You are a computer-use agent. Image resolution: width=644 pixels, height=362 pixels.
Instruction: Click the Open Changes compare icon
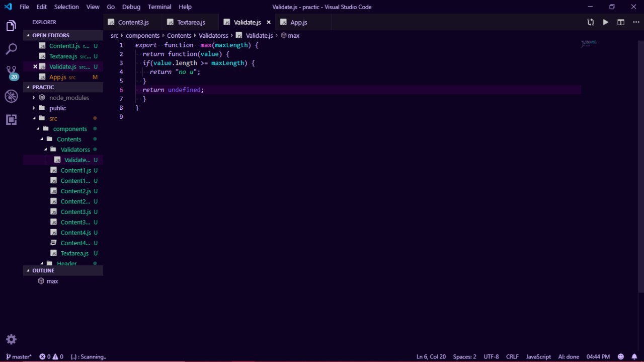pos(591,22)
